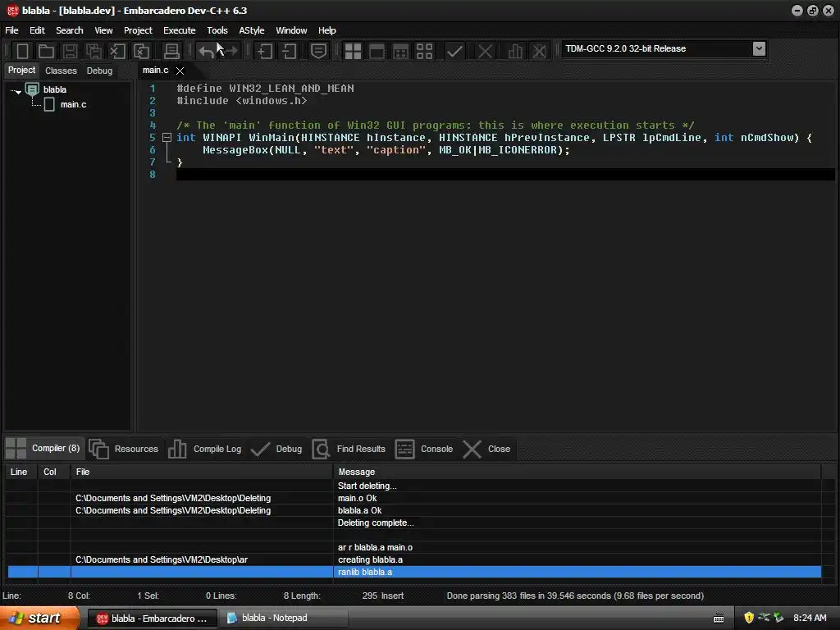
Task: Select the "ranlib blabla.a" message row
Action: (x=414, y=572)
